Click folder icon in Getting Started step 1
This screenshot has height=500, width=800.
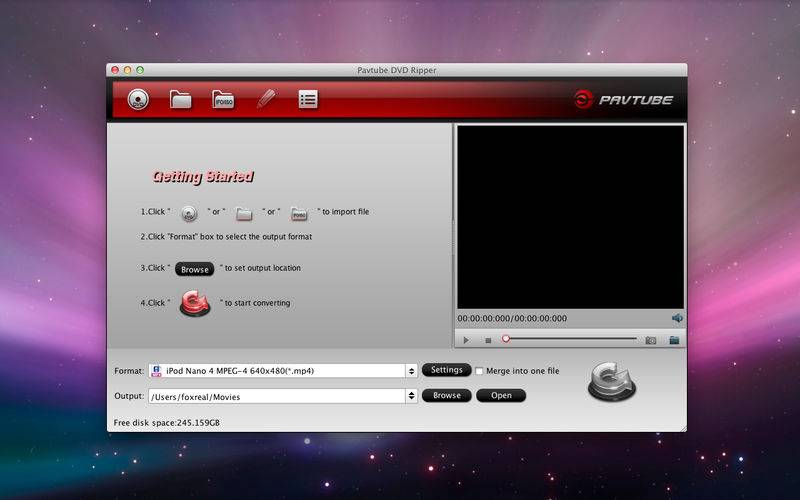coord(244,214)
